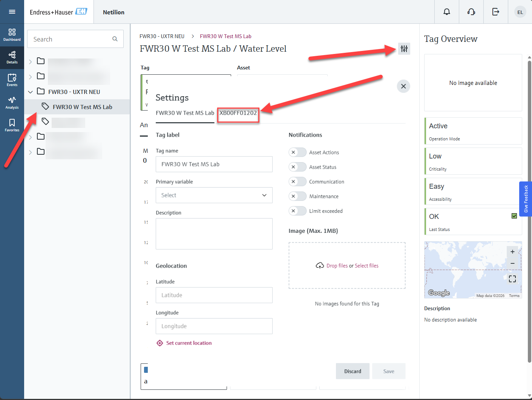Image resolution: width=532 pixels, height=400 pixels.
Task: Click the Endress+Hauser logo
Action: coord(58,12)
